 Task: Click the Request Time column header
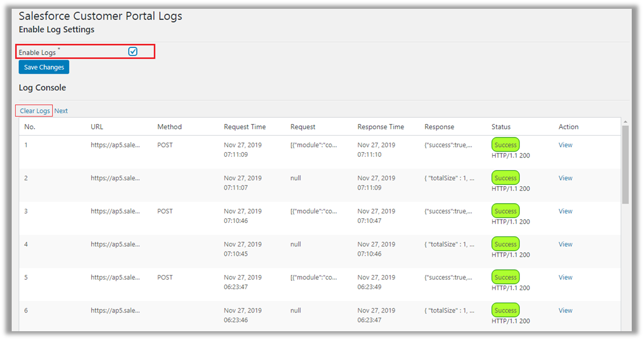244,127
